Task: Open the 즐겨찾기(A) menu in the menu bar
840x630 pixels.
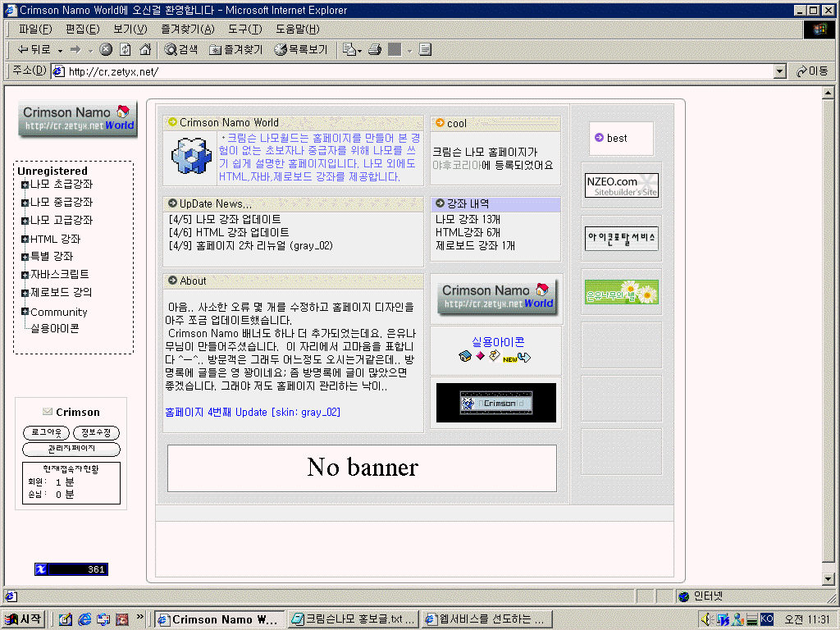Action: (x=187, y=29)
